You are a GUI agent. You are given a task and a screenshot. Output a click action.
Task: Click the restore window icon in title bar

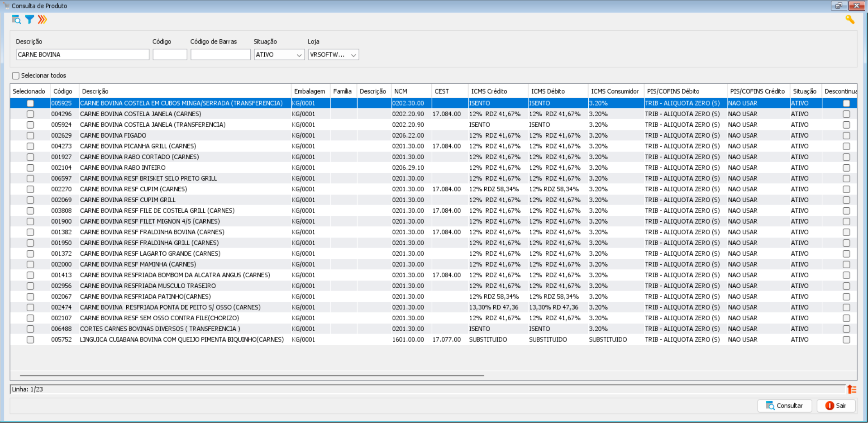[x=839, y=5]
